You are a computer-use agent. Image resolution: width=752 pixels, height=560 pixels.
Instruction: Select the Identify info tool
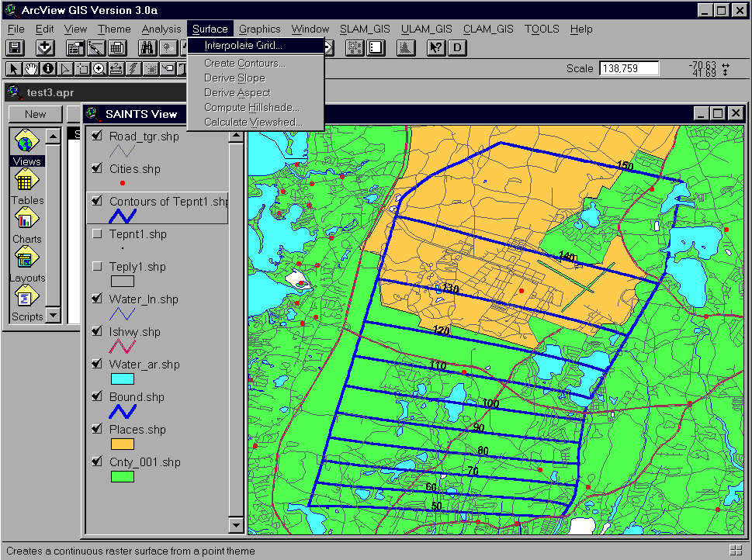coord(48,69)
